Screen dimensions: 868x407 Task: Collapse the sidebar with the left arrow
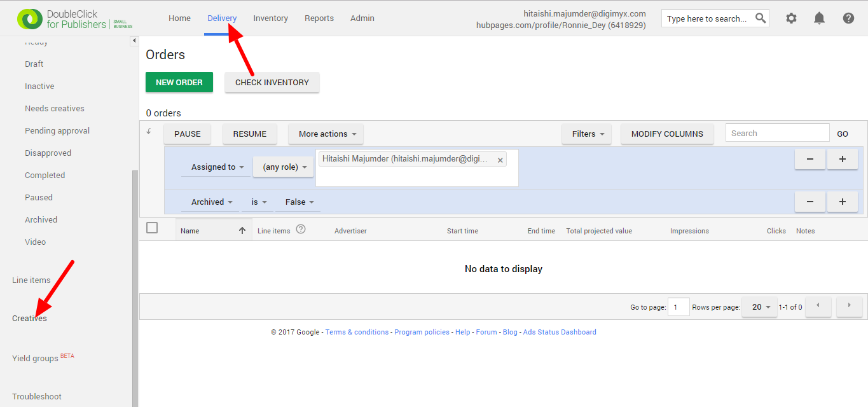pyautogui.click(x=134, y=39)
